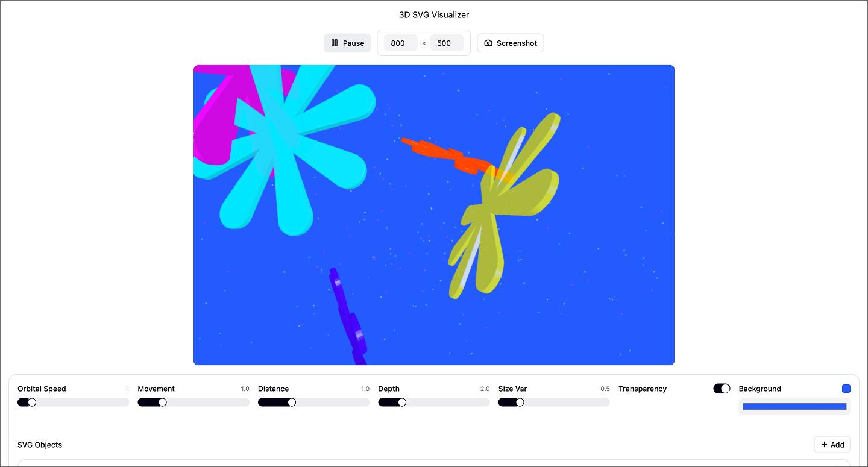Image resolution: width=868 pixels, height=467 pixels.
Task: Click the wide blue background color bar
Action: 794,406
